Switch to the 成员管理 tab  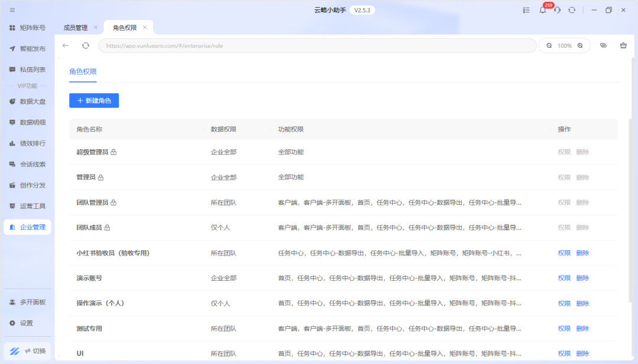coord(75,28)
